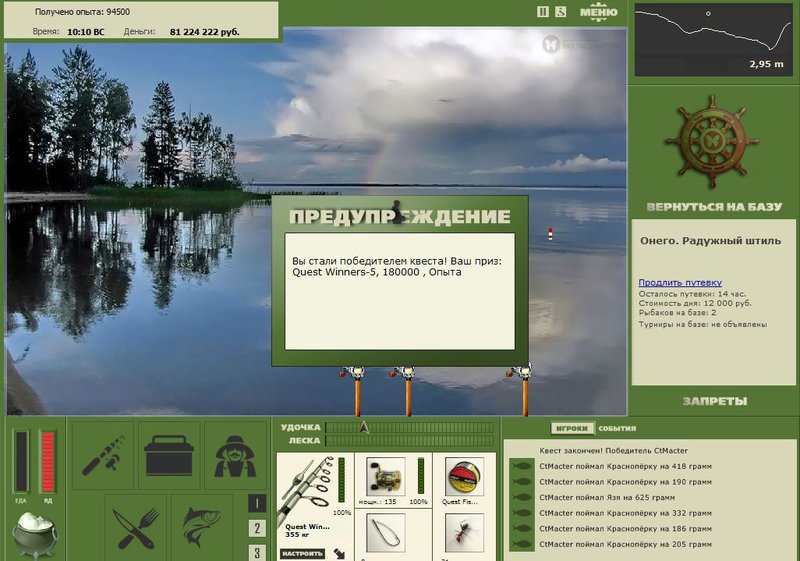Select the Quest fishing line spool
Screen dimensions: 800x561
(x=464, y=477)
